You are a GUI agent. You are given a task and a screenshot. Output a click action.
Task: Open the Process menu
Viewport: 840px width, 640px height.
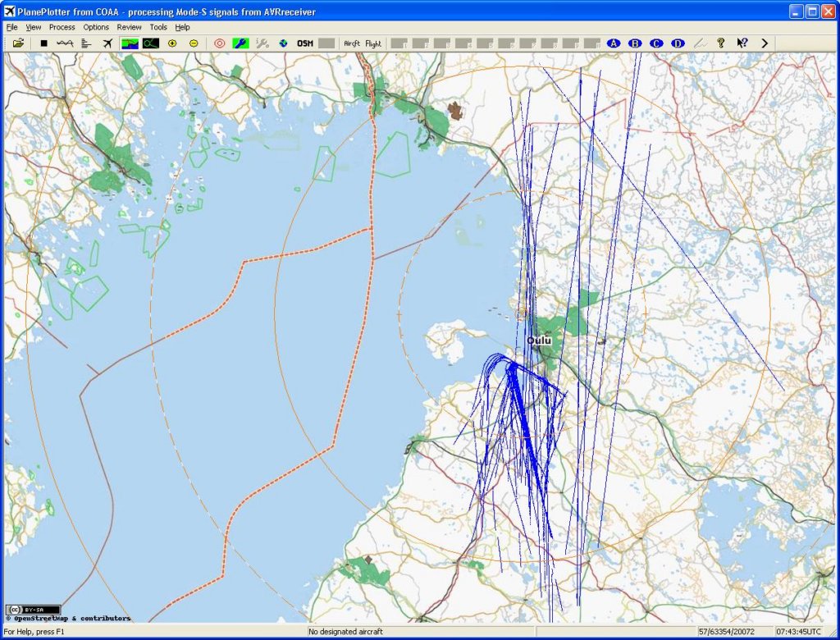62,27
